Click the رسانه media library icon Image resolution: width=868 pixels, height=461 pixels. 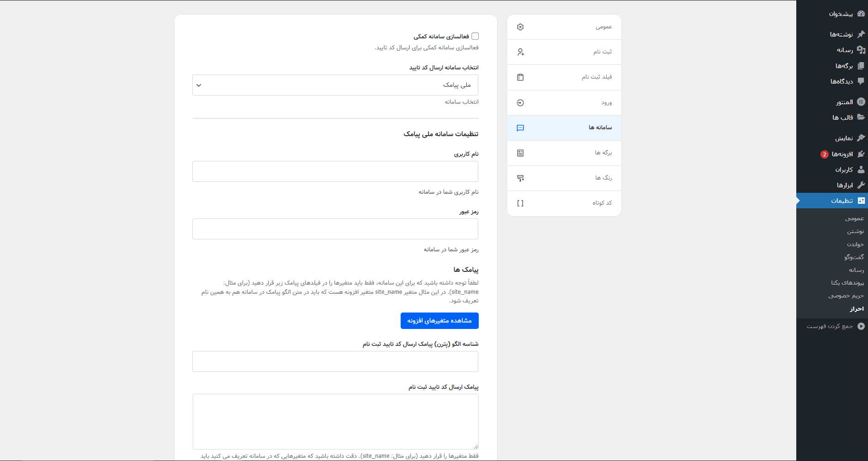tap(861, 49)
